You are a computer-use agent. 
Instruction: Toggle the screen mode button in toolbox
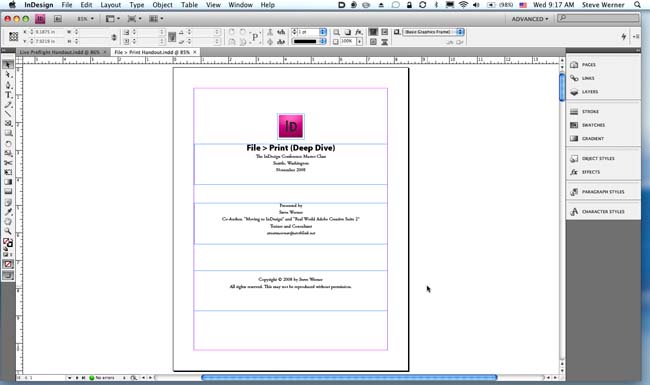(8, 276)
